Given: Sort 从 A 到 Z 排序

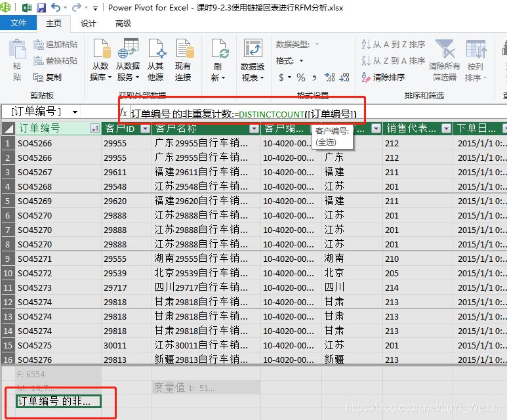Looking at the screenshot, I should pos(393,45).
